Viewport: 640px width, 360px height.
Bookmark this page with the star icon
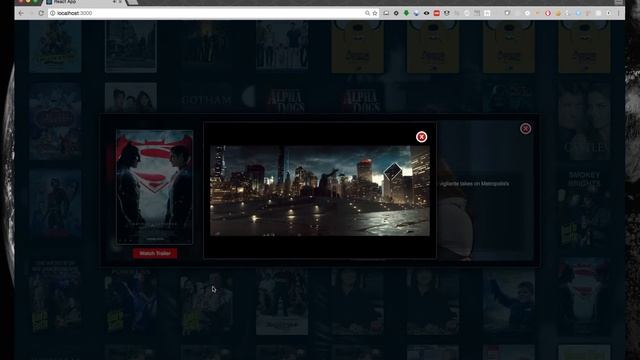[x=375, y=13]
